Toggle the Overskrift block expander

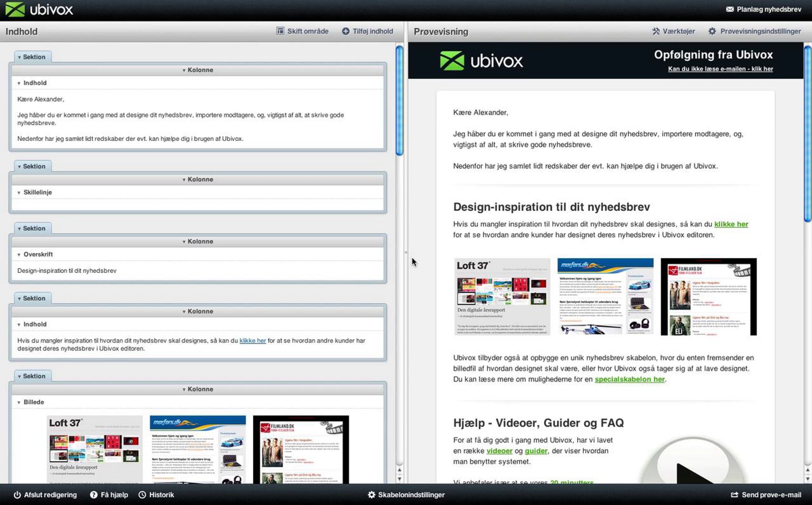pyautogui.click(x=19, y=255)
